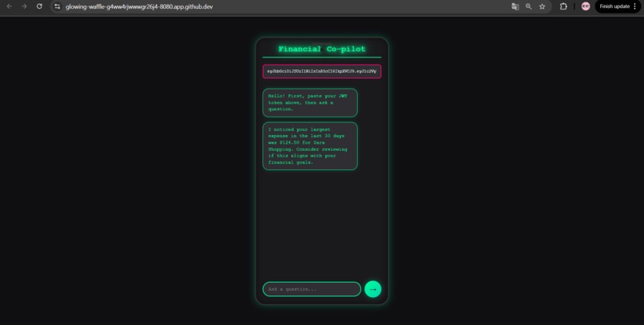The height and width of the screenshot is (325, 644).
Task: Click the Financial Co-pilot title
Action: [x=322, y=49]
